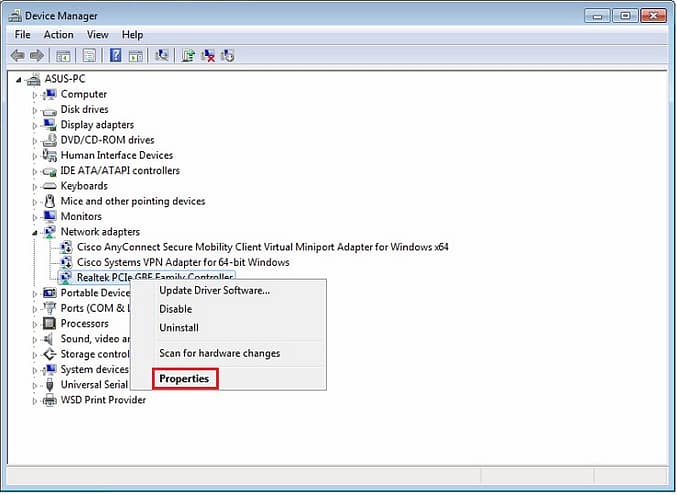677x495 pixels.
Task: Collapse the ASUS-PC root node
Action: coord(19,79)
